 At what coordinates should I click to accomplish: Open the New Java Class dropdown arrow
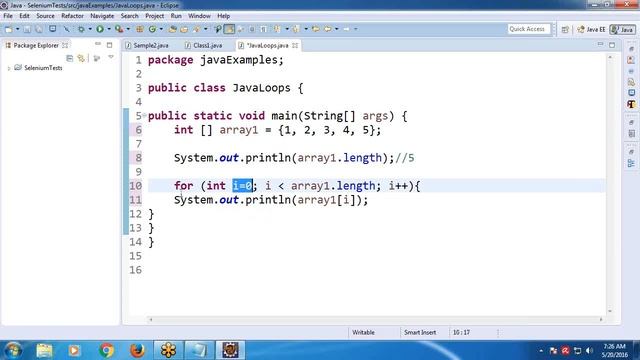161,29
